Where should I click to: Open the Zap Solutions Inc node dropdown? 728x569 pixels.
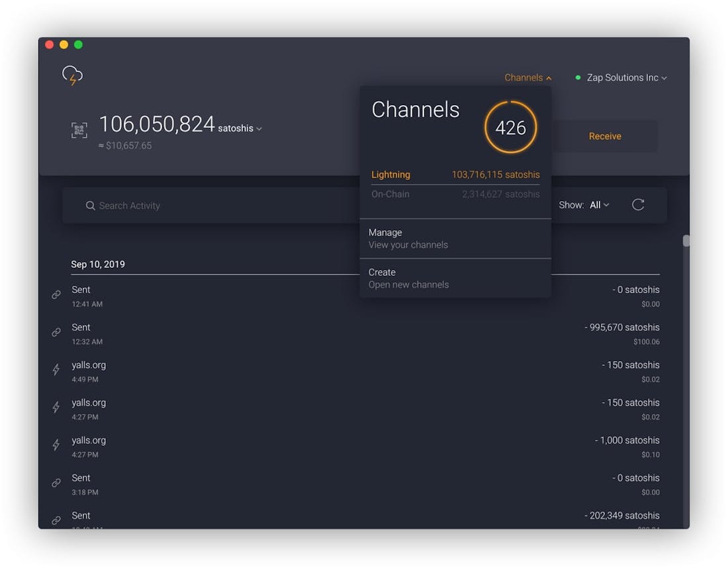tap(622, 77)
